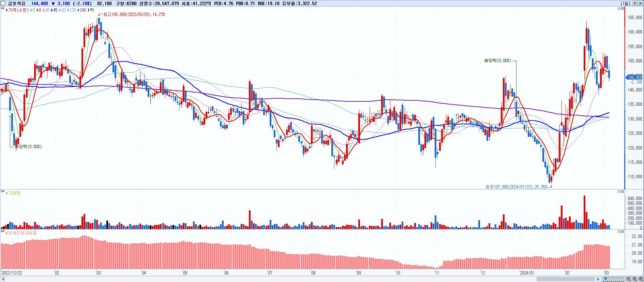
Task: Click the 600,000 volume axis label
Action: [635, 198]
